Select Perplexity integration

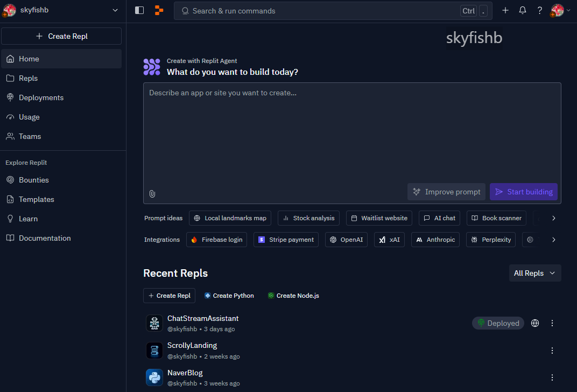pyautogui.click(x=491, y=240)
